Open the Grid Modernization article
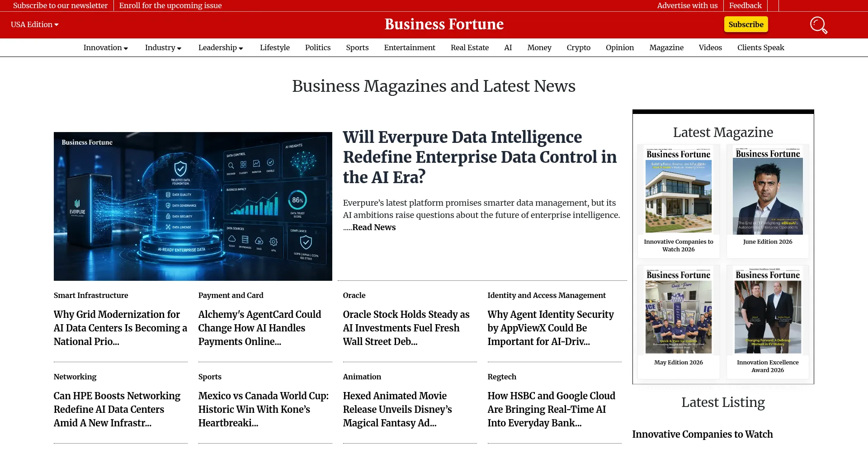This screenshot has height=449, width=868. [x=120, y=328]
